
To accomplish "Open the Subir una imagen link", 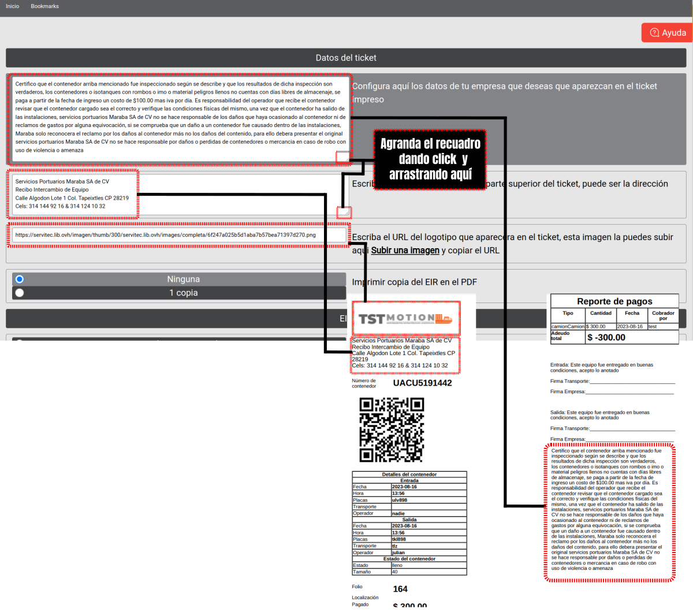I will point(405,251).
